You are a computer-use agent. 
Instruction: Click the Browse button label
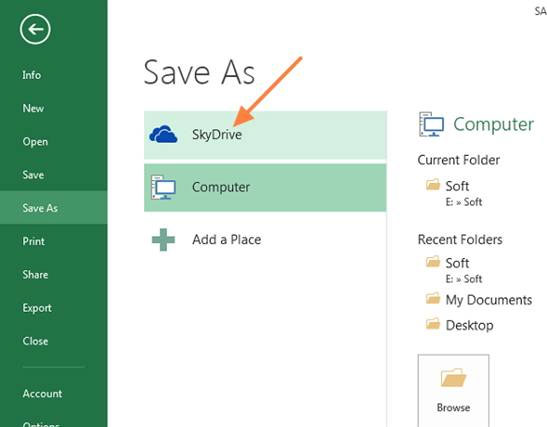click(x=453, y=407)
